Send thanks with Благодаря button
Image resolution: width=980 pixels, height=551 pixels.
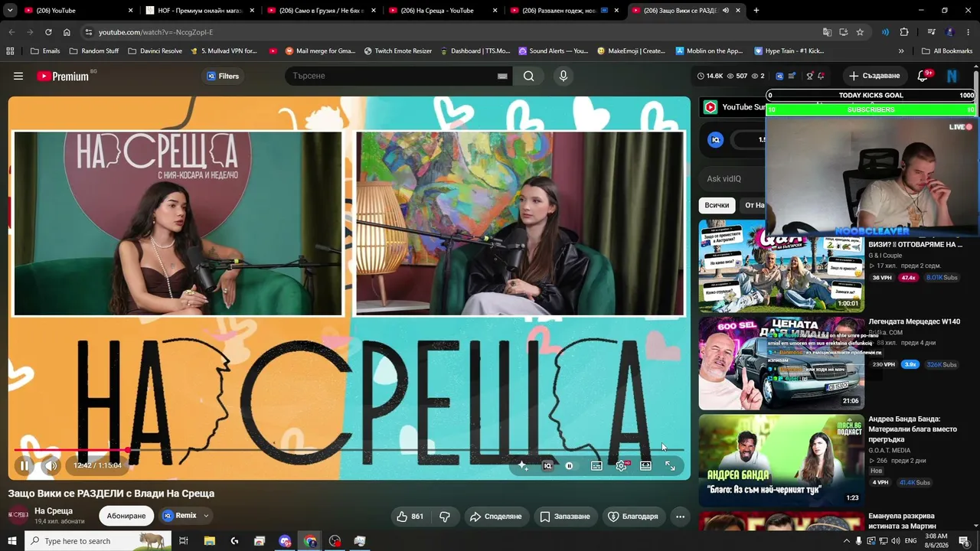(x=633, y=517)
